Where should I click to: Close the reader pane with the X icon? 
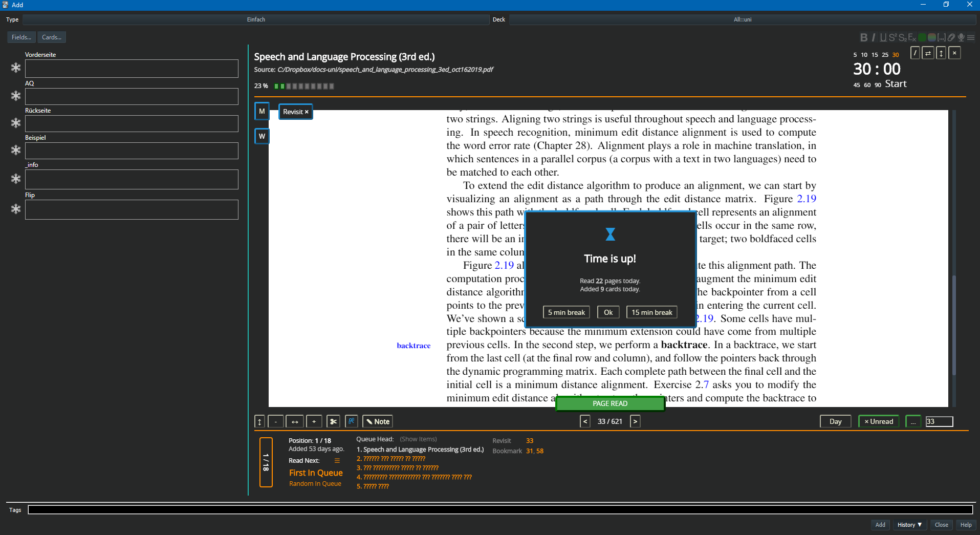point(954,53)
